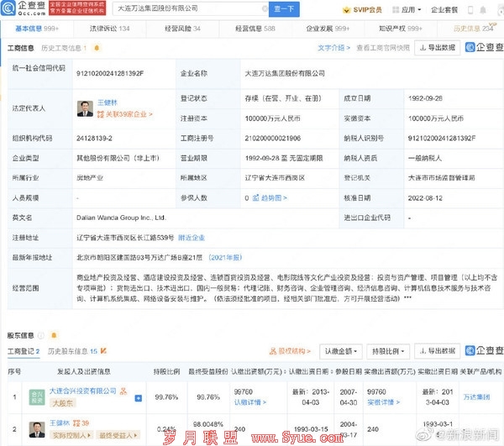
Task: Switch to 经营风险 34 tab
Action: tap(182, 29)
